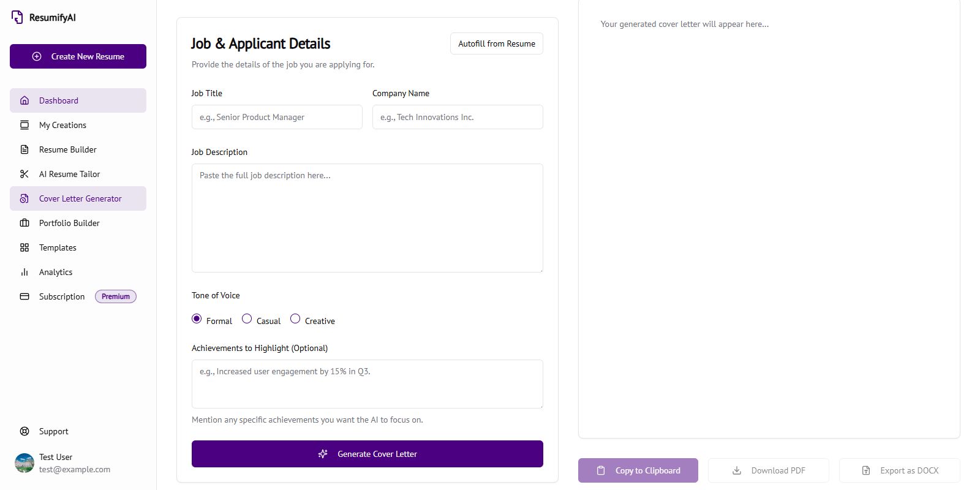Select the Formal tone radio button
Image resolution: width=980 pixels, height=490 pixels.
[197, 318]
